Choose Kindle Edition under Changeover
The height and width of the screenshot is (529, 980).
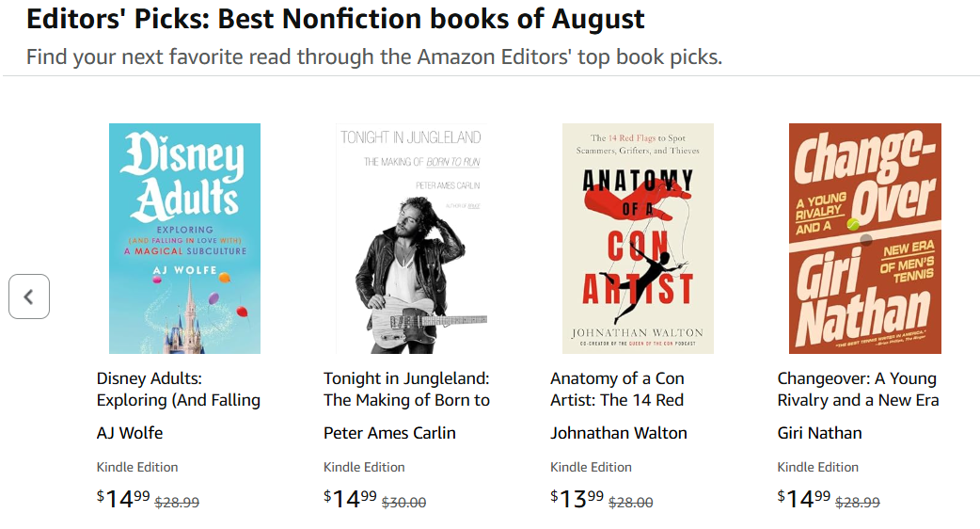818,467
